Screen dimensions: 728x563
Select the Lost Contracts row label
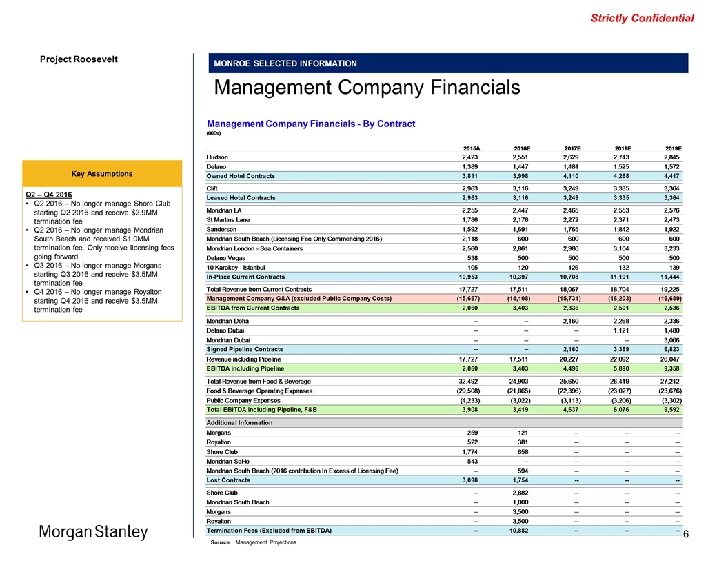pos(228,480)
